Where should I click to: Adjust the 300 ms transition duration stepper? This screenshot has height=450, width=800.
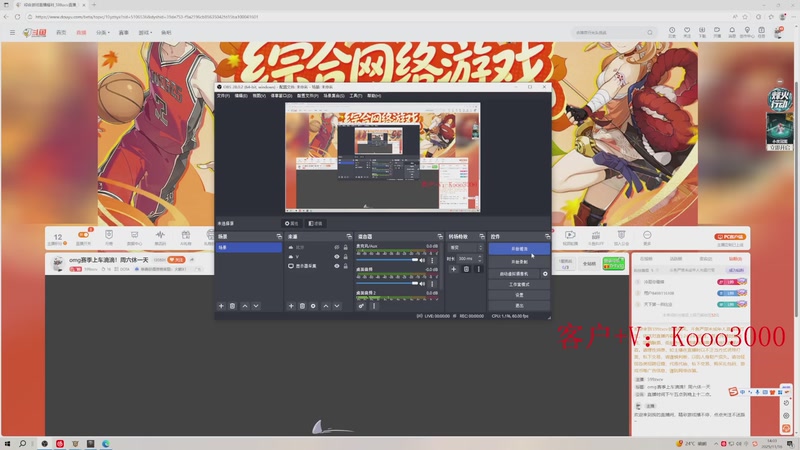(480, 259)
